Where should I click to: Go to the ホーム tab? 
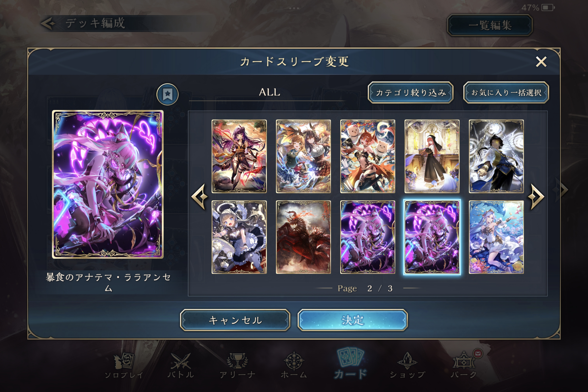(294, 365)
